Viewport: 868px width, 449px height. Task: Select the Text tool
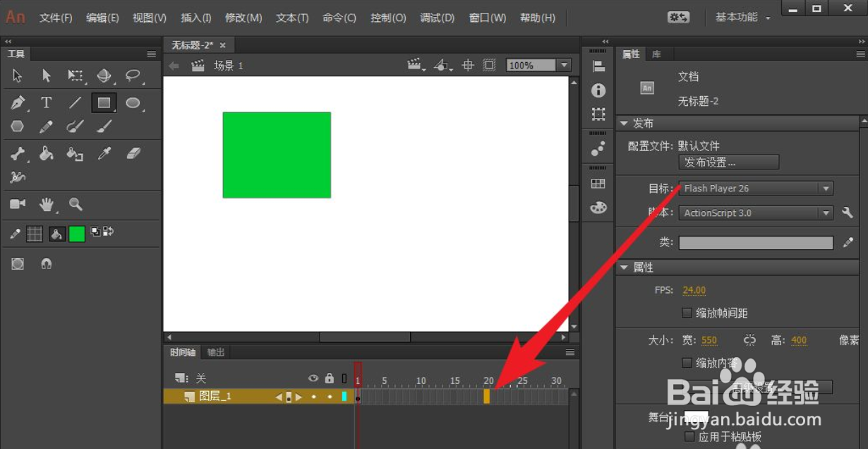click(x=46, y=102)
